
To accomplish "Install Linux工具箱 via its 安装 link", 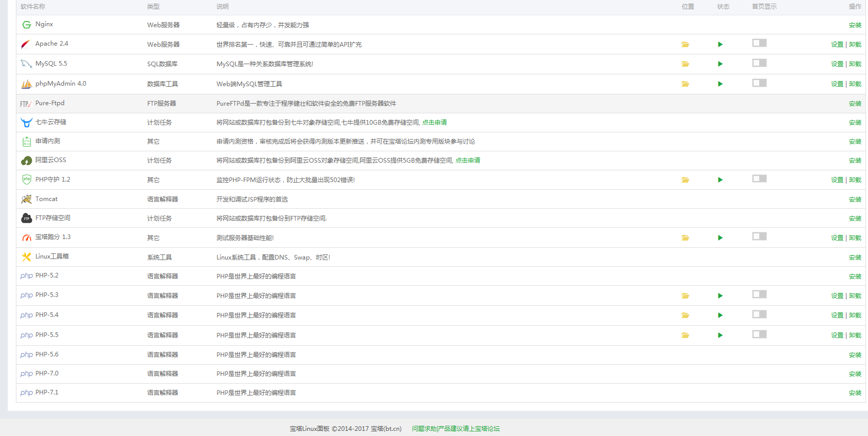I will point(855,257).
